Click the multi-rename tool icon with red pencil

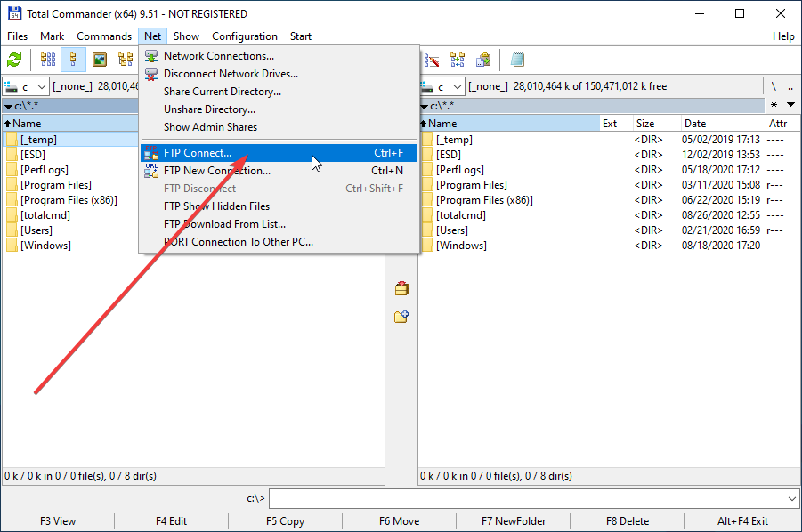coord(432,60)
